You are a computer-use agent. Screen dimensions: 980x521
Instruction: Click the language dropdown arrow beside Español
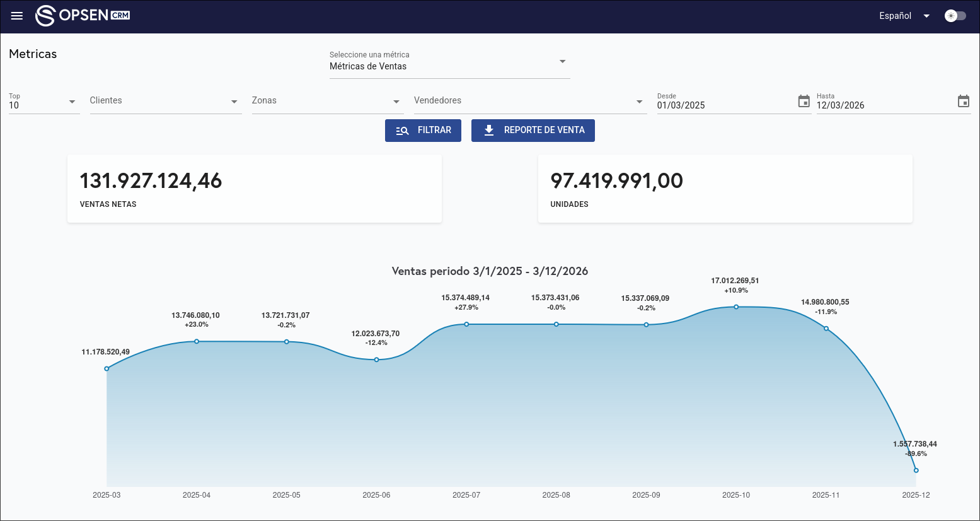pos(926,16)
